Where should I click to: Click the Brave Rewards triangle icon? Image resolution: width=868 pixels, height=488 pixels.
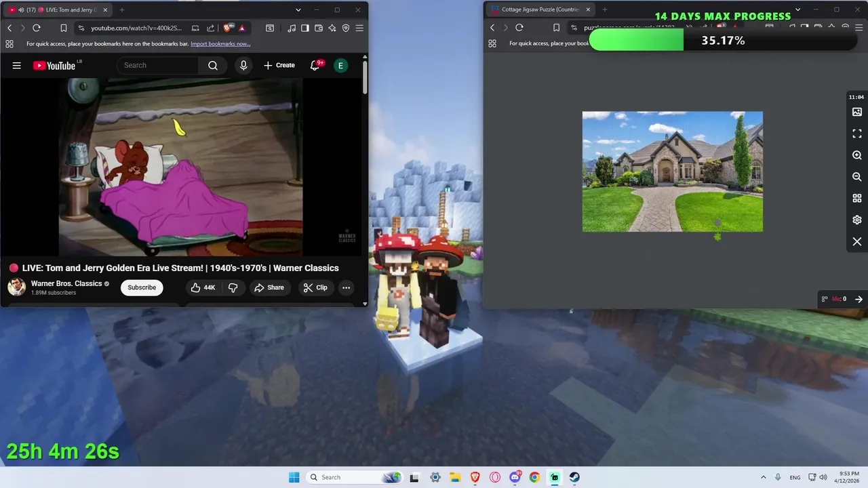point(242,28)
